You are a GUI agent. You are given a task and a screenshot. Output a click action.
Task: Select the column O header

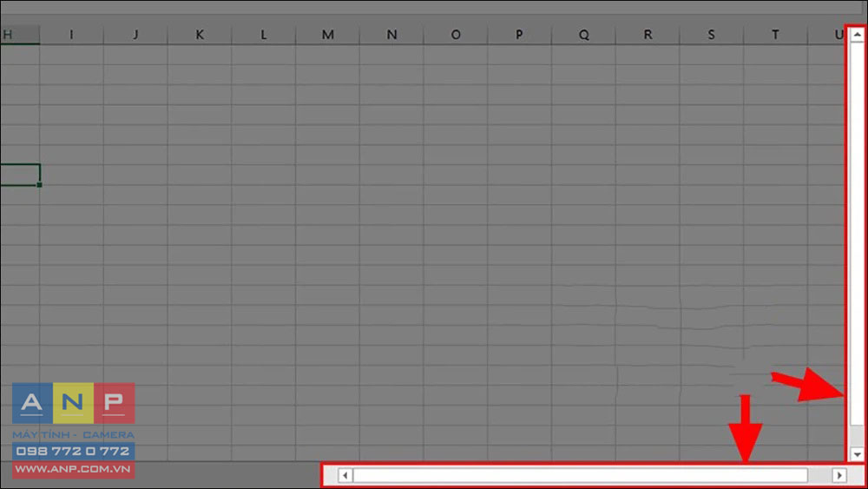(456, 35)
